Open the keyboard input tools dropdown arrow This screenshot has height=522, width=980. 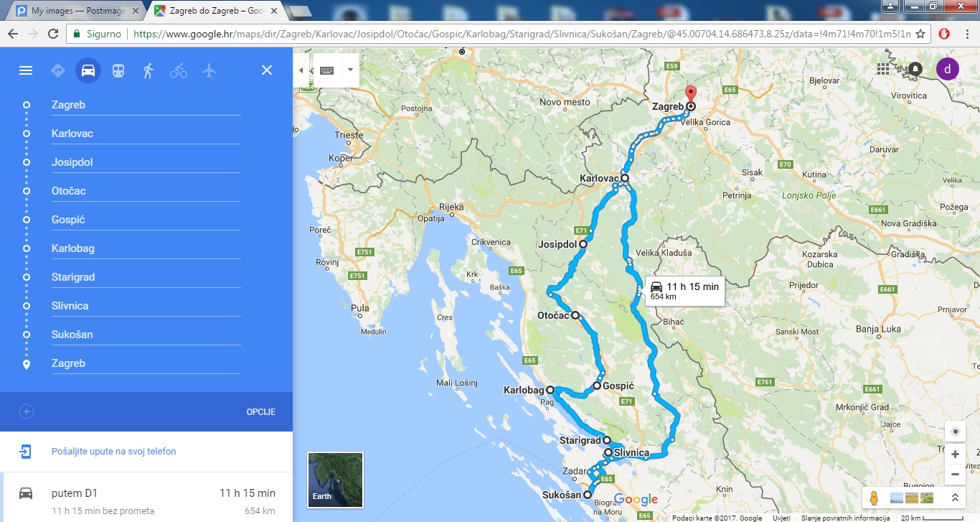[350, 70]
